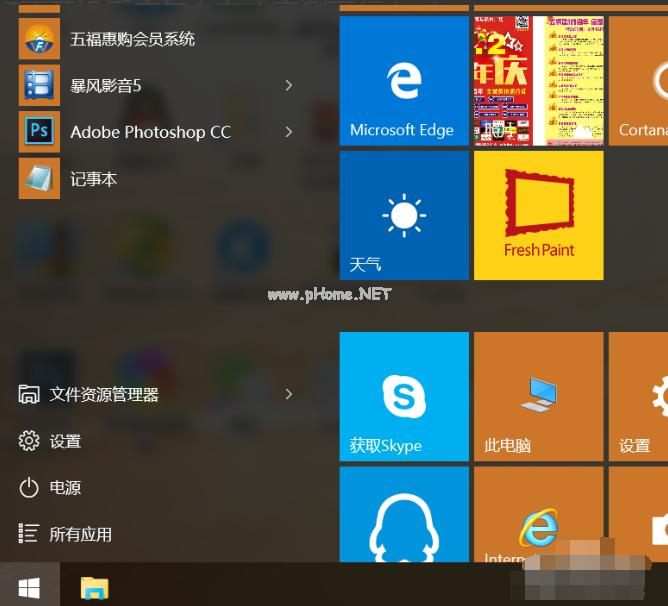
Task: Click the 所有应用 text entry
Action: point(81,534)
